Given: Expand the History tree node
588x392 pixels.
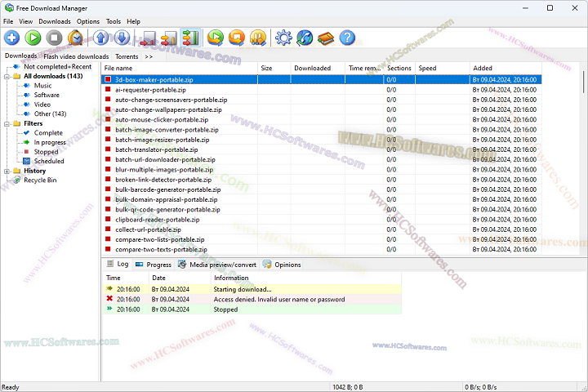Looking at the screenshot, I should [7, 171].
